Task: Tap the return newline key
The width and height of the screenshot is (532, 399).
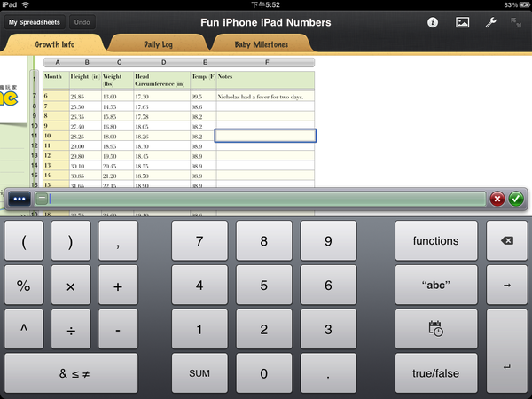Action: pos(506,351)
